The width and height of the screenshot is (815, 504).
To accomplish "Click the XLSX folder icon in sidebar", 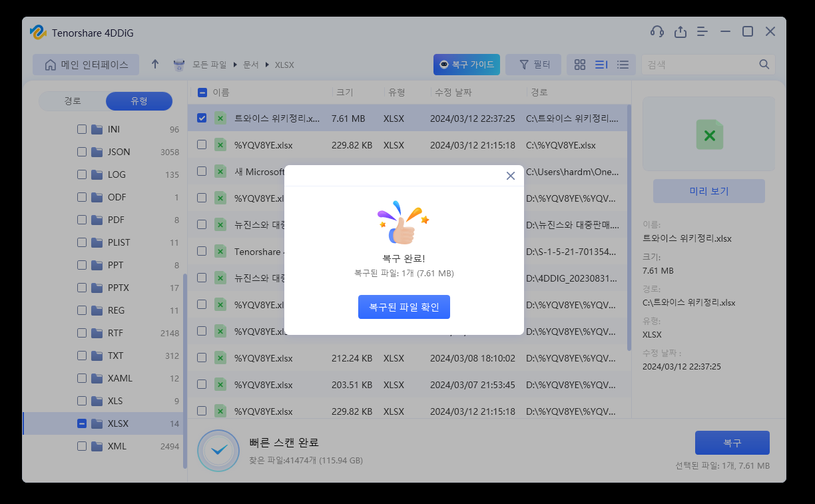I will coord(97,423).
